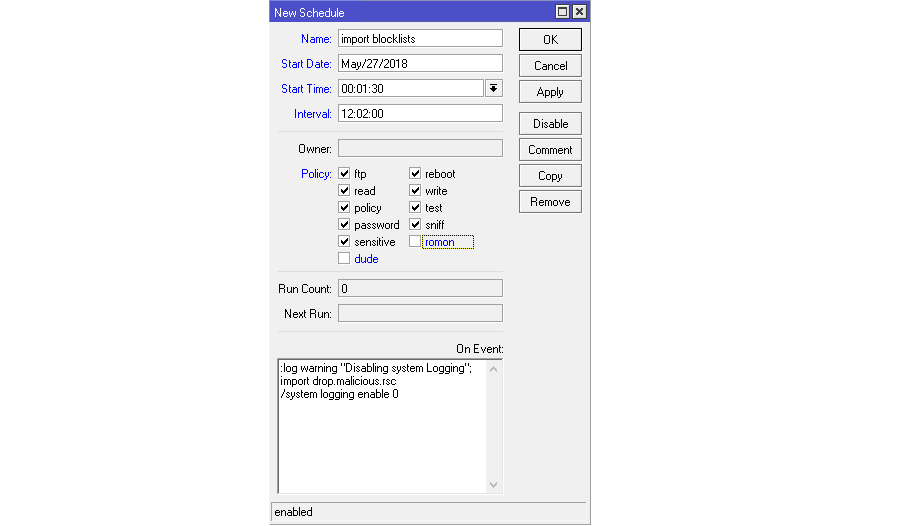Focus the Name input field
900x526 pixels.
(420, 38)
